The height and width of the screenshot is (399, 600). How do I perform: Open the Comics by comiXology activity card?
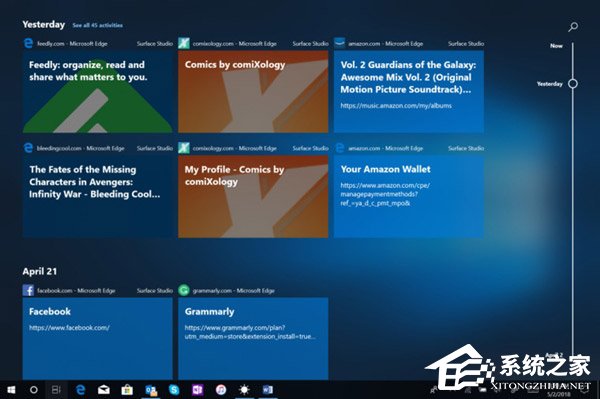(253, 92)
